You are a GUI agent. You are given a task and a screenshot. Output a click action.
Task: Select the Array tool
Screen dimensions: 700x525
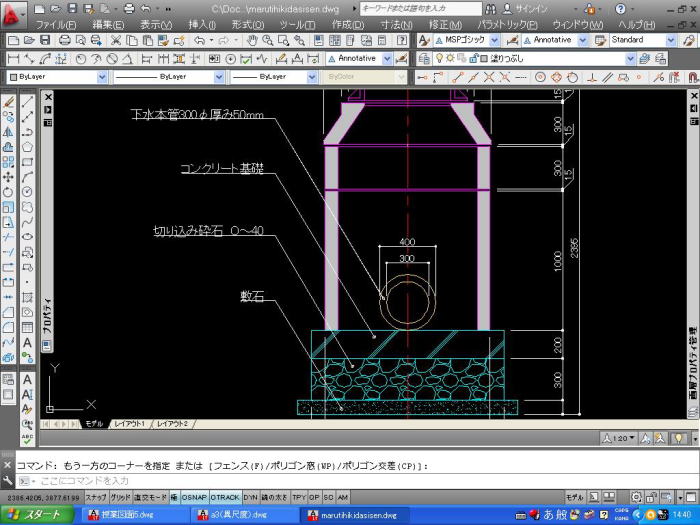8,162
